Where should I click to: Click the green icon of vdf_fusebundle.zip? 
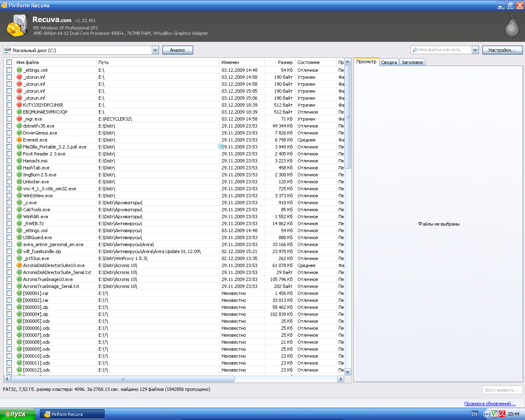click(x=19, y=251)
